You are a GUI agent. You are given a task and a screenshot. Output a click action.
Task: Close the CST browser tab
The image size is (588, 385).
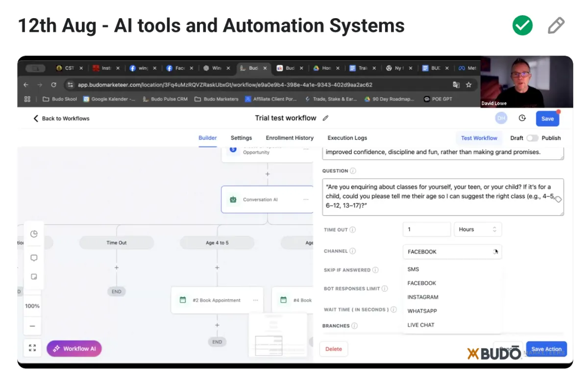click(81, 68)
